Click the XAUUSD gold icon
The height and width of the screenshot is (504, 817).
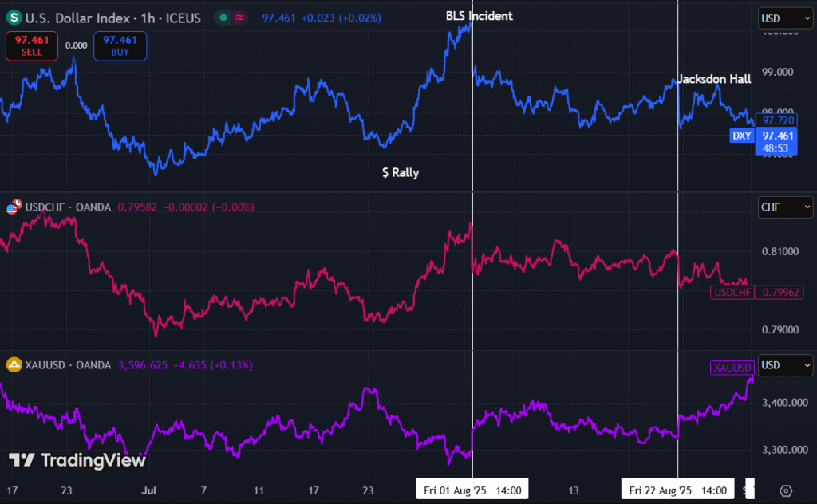click(x=14, y=365)
